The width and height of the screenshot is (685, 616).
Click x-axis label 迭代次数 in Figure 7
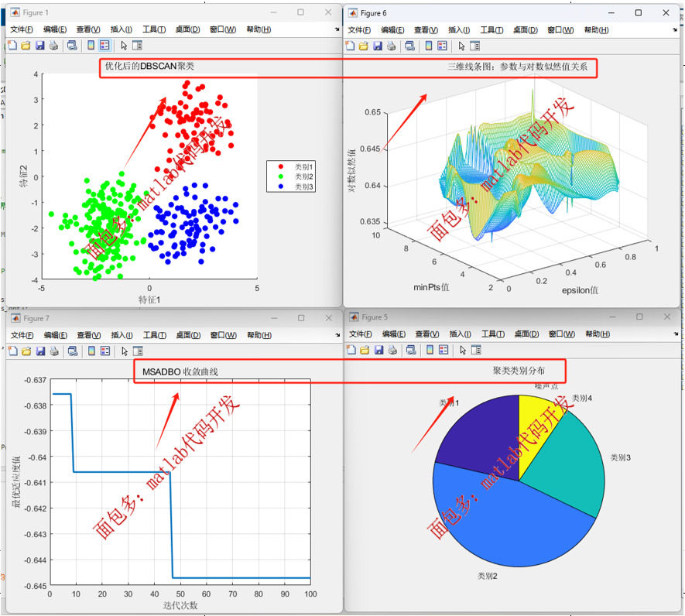point(180,605)
